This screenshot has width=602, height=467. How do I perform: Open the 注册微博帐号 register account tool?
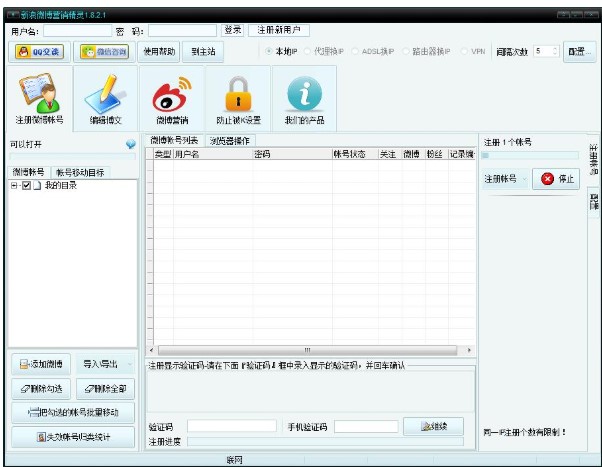pos(39,97)
